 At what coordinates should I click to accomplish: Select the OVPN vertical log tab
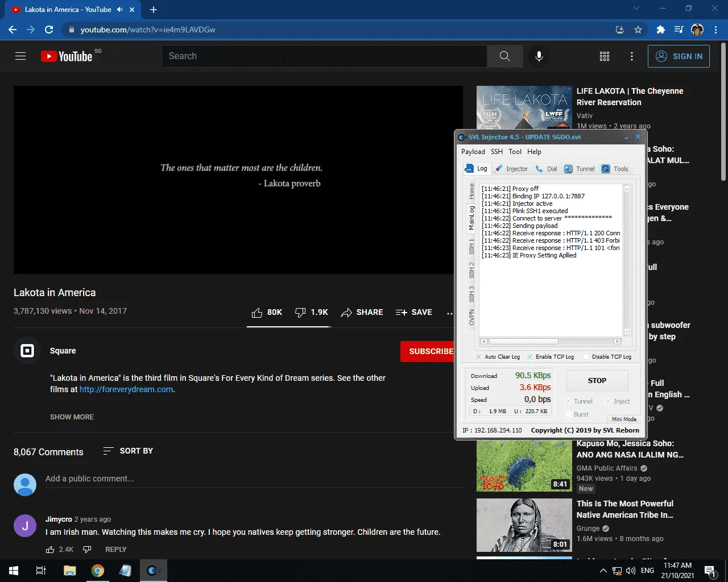coord(471,317)
